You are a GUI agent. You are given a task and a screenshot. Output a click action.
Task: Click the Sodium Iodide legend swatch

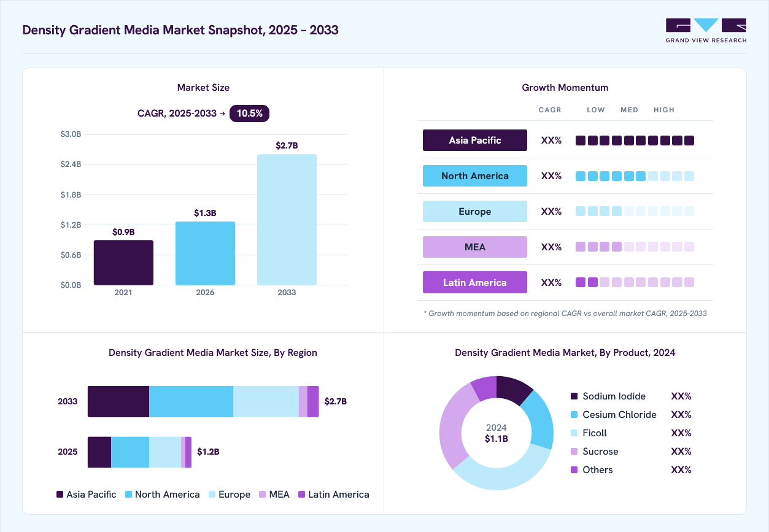tap(574, 396)
